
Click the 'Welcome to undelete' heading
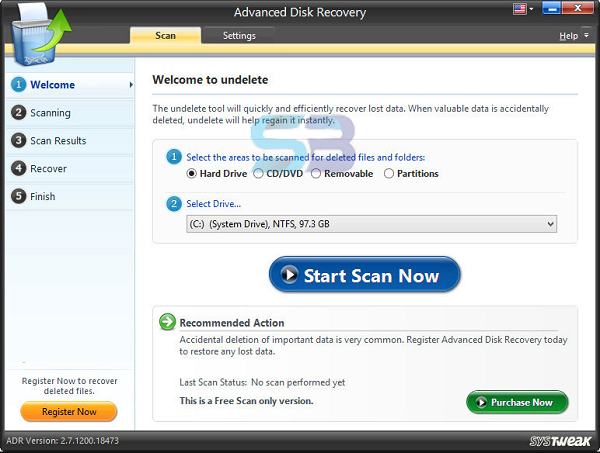pyautogui.click(x=210, y=80)
